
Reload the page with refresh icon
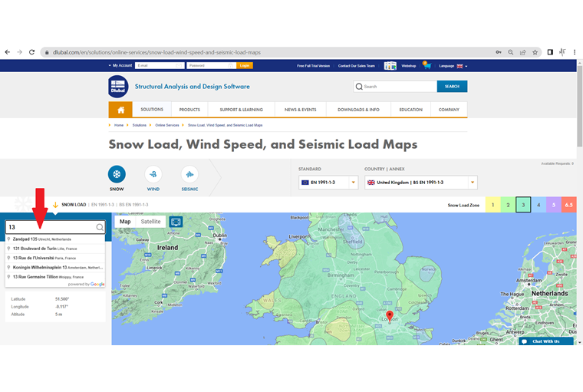click(x=32, y=52)
